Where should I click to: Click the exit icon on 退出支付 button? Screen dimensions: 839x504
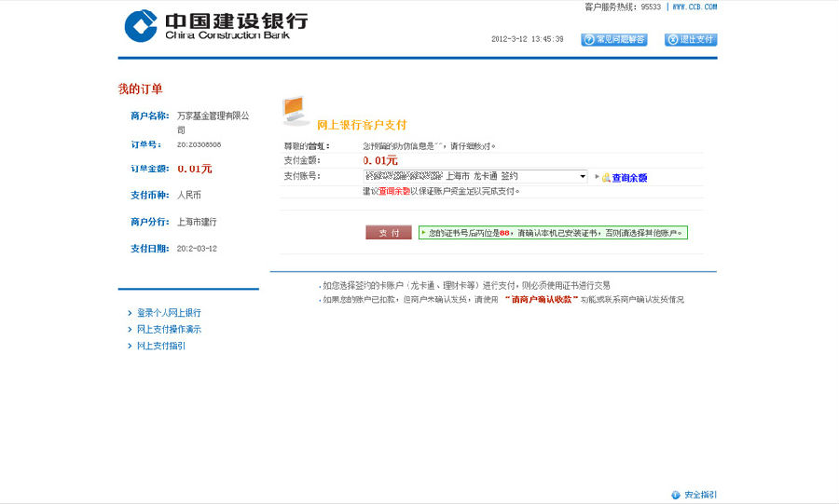673,39
